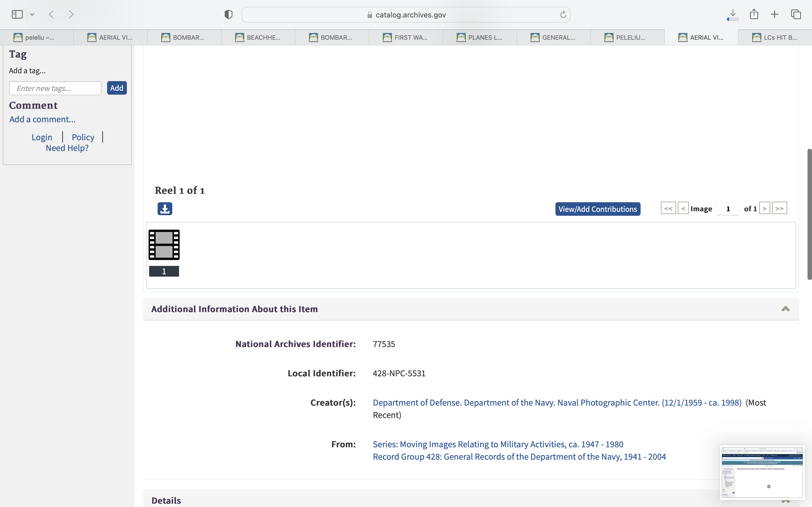Reload the page with refresh icon
The width and height of the screenshot is (812, 507).
563,14
